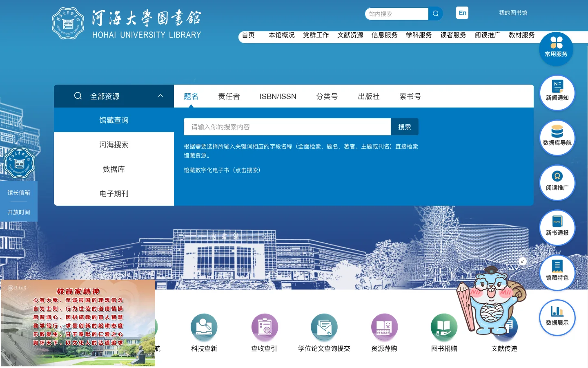
Task: Open the 教育家精神 banner image
Action: coord(78,323)
